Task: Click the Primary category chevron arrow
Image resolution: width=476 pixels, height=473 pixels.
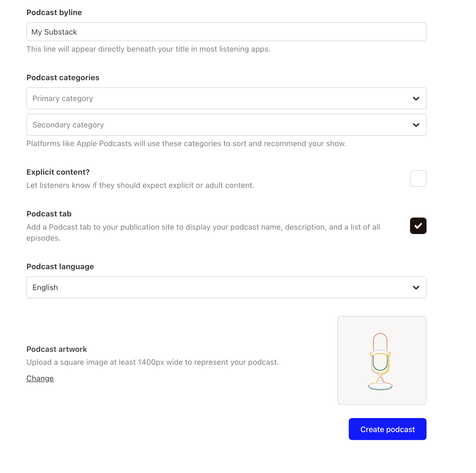Action: [416, 99]
